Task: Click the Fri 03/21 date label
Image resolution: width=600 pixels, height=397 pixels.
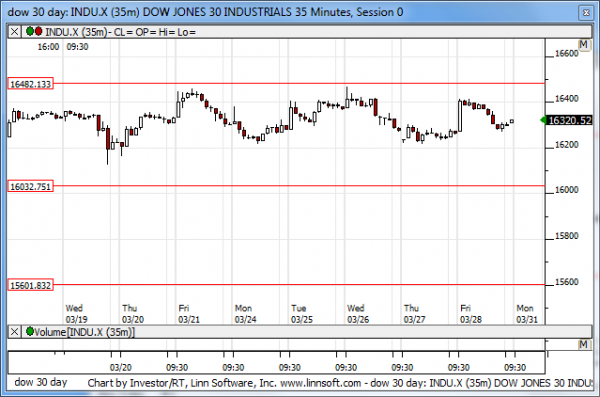Action: pos(189,314)
